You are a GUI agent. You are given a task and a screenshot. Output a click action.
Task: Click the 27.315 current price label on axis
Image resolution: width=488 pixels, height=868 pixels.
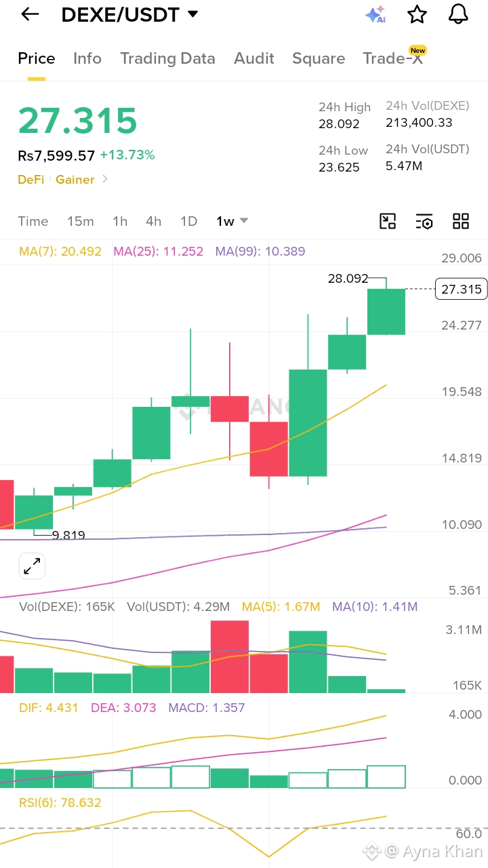(x=461, y=290)
